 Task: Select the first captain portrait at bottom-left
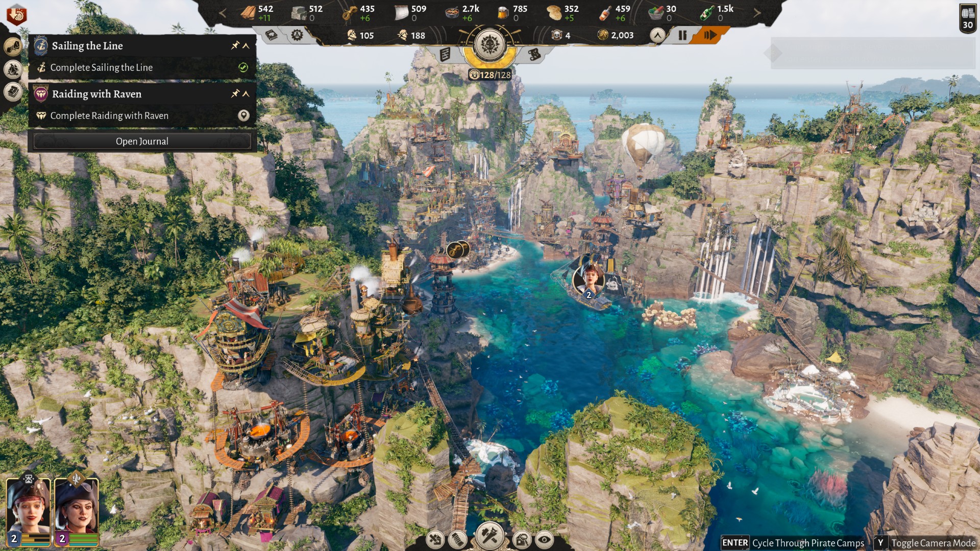29,512
